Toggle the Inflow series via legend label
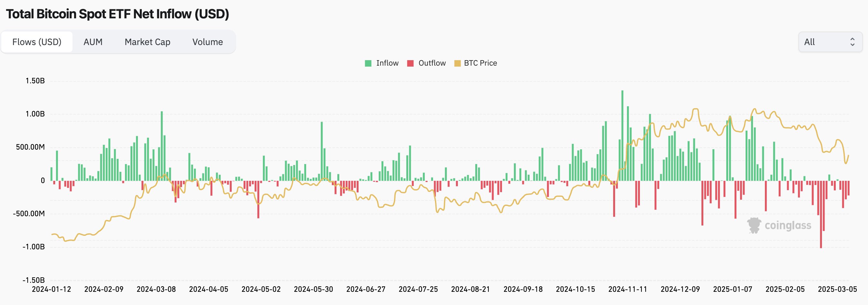The height and width of the screenshot is (305, 868). click(x=387, y=63)
